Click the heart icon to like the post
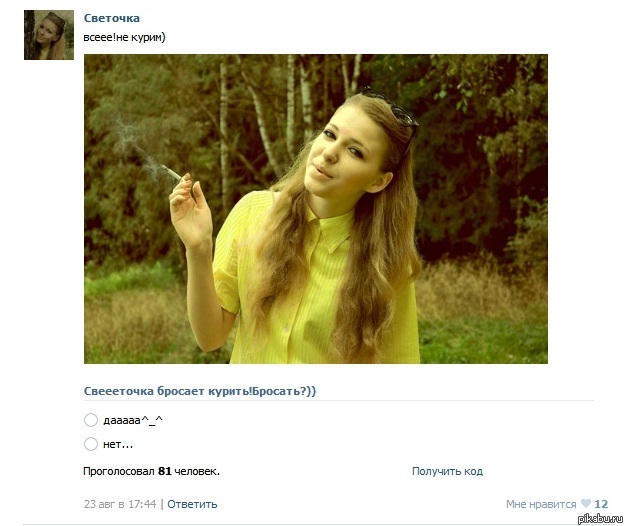This screenshot has width=624, height=526. (585, 503)
